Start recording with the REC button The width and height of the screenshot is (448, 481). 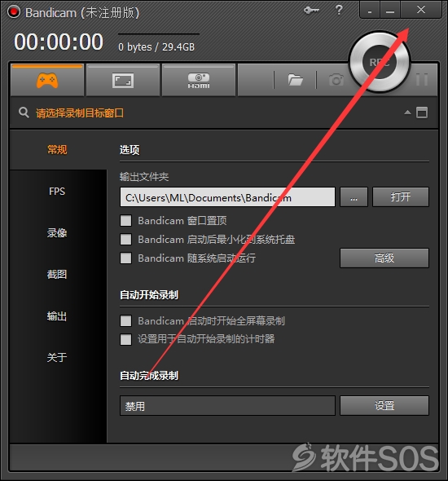(380, 62)
